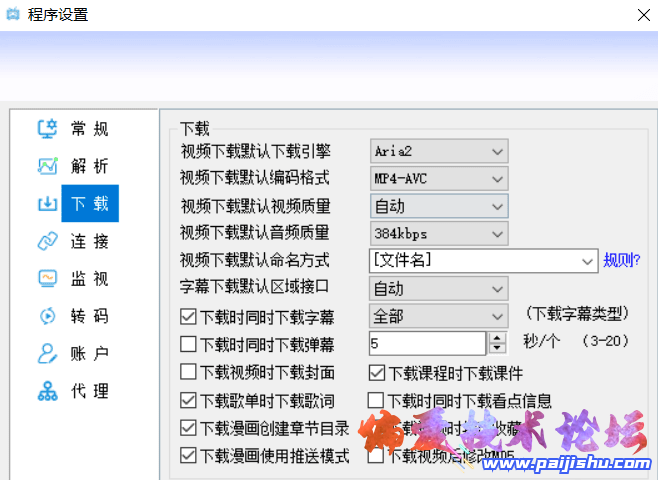Increase the danmaku seconds spinner value
The width and height of the screenshot is (658, 480).
pyautogui.click(x=498, y=339)
